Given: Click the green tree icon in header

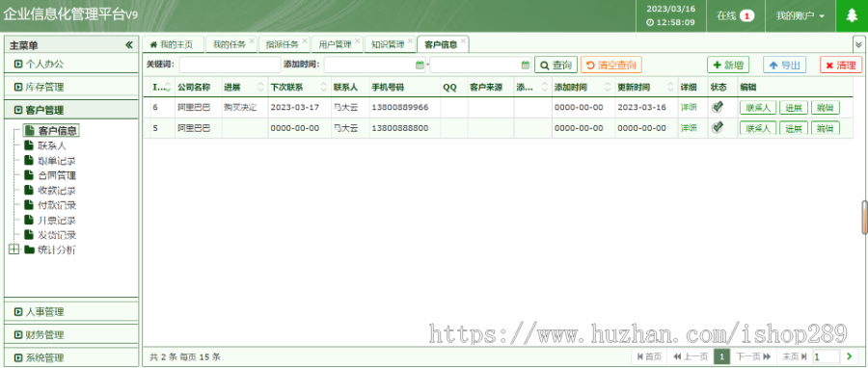Looking at the screenshot, I should coord(852,16).
